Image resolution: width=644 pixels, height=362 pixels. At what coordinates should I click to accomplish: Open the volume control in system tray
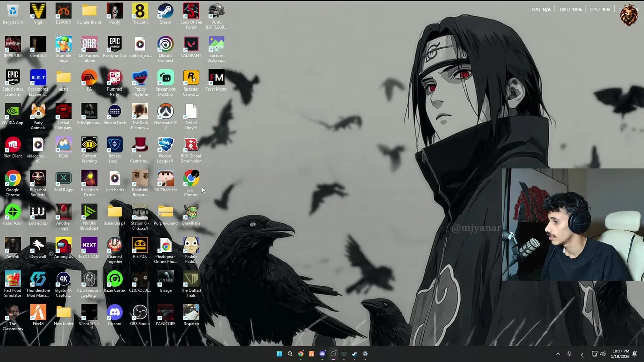pyautogui.click(x=603, y=354)
